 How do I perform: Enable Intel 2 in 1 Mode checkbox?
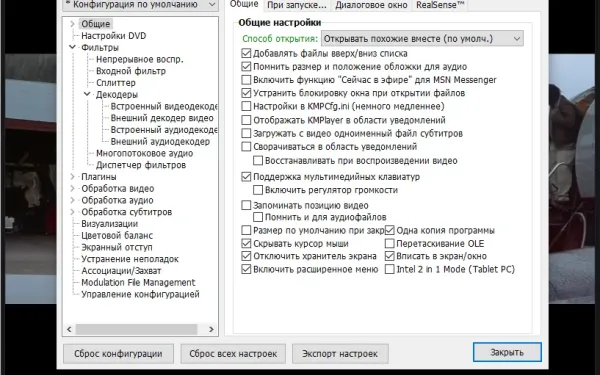coord(390,269)
